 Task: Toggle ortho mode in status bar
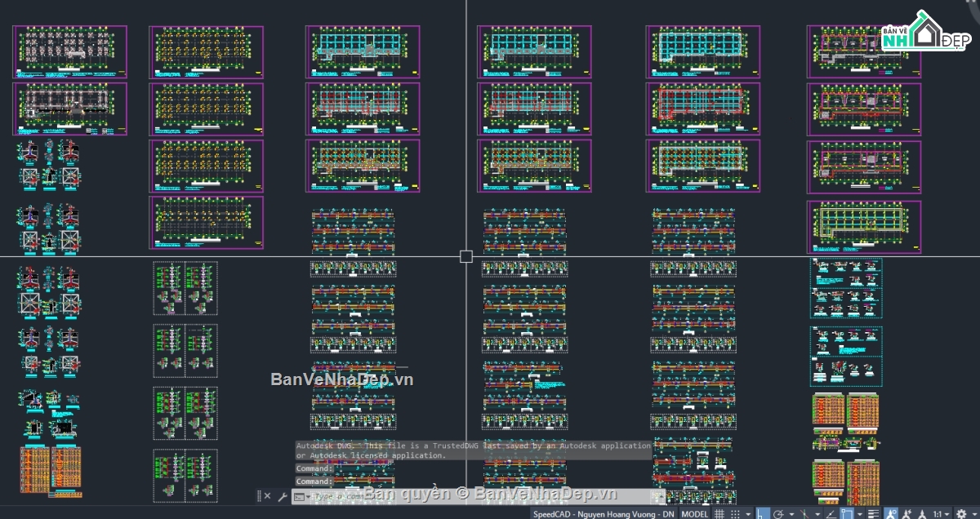763,514
